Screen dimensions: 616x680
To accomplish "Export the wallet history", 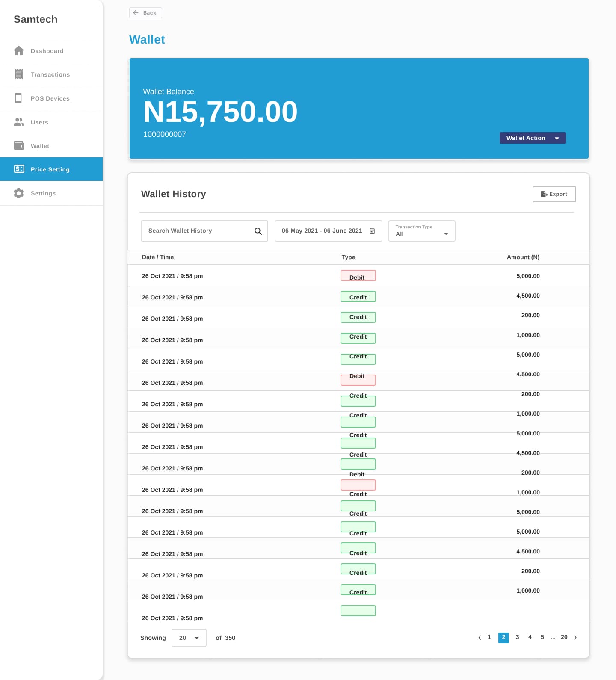I will 554,194.
